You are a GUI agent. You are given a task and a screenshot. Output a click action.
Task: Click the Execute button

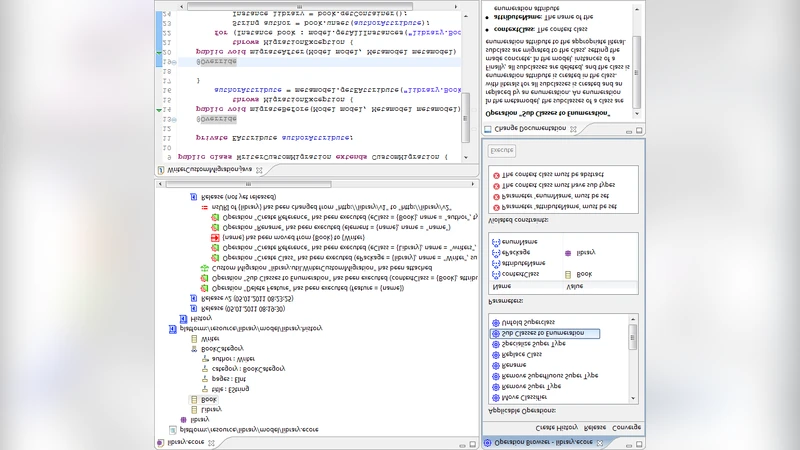tap(502, 151)
